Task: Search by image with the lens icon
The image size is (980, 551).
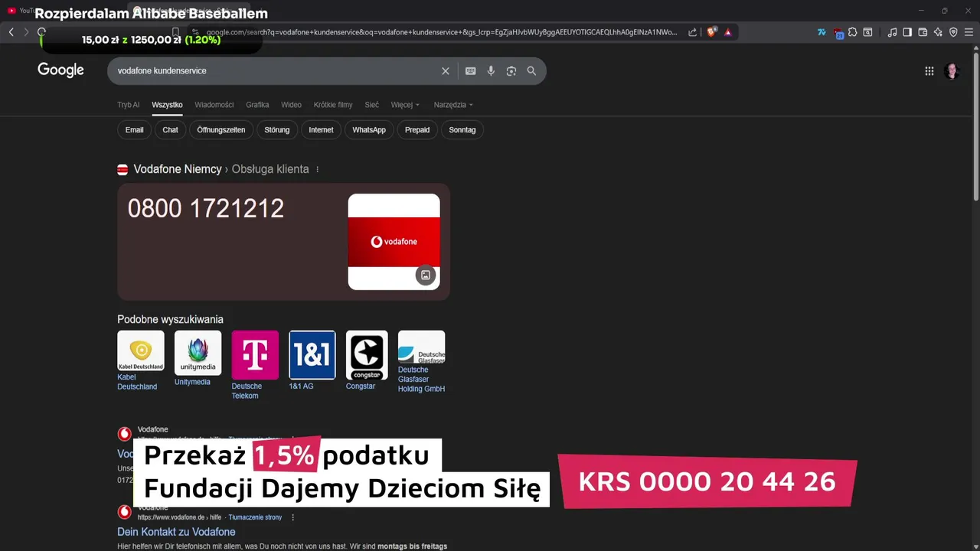Action: point(511,70)
